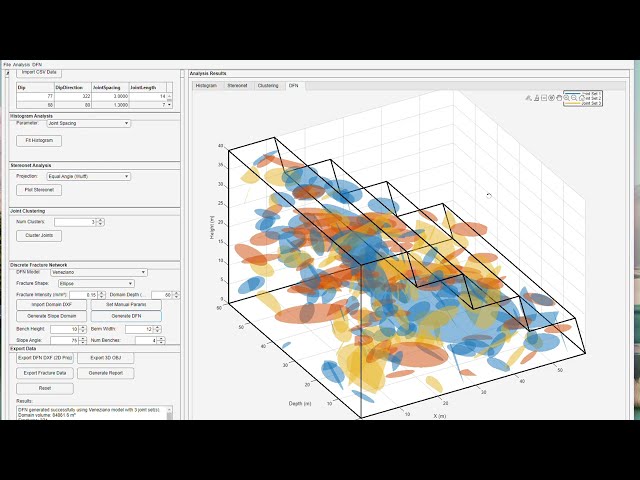Click the Cluster Joints button
Image resolution: width=640 pixels, height=480 pixels.
tap(39, 236)
